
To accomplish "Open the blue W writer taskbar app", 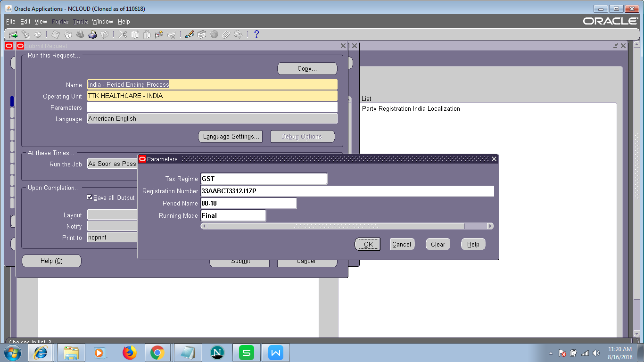I will pyautogui.click(x=276, y=353).
